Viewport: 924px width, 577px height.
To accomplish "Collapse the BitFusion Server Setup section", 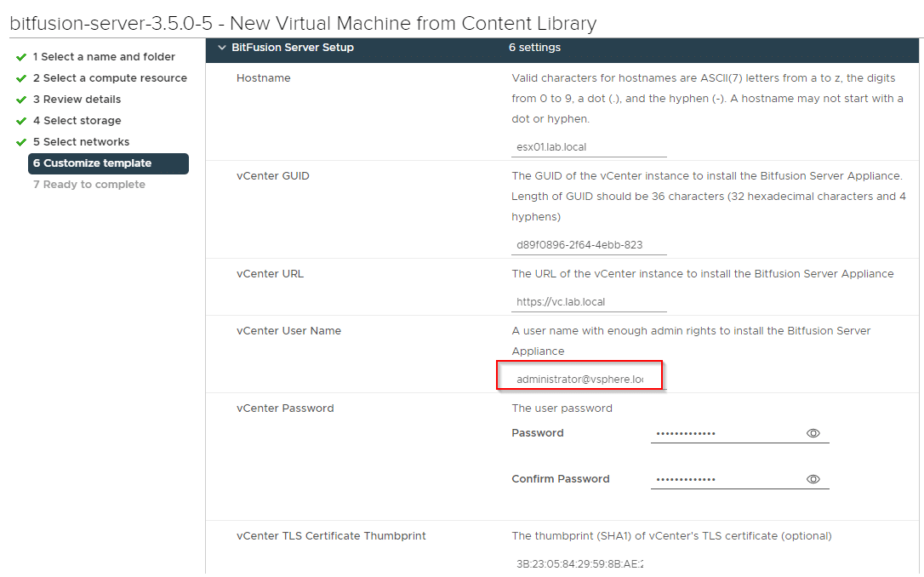I will [x=221, y=48].
